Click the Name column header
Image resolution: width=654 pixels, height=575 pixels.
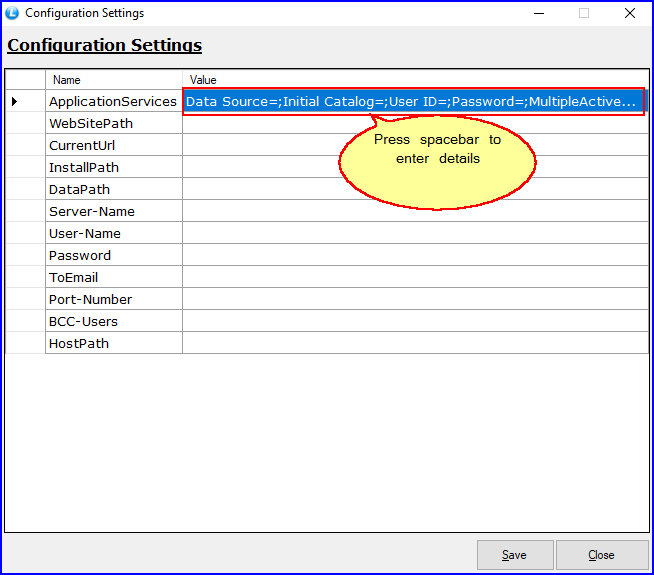pyautogui.click(x=113, y=80)
